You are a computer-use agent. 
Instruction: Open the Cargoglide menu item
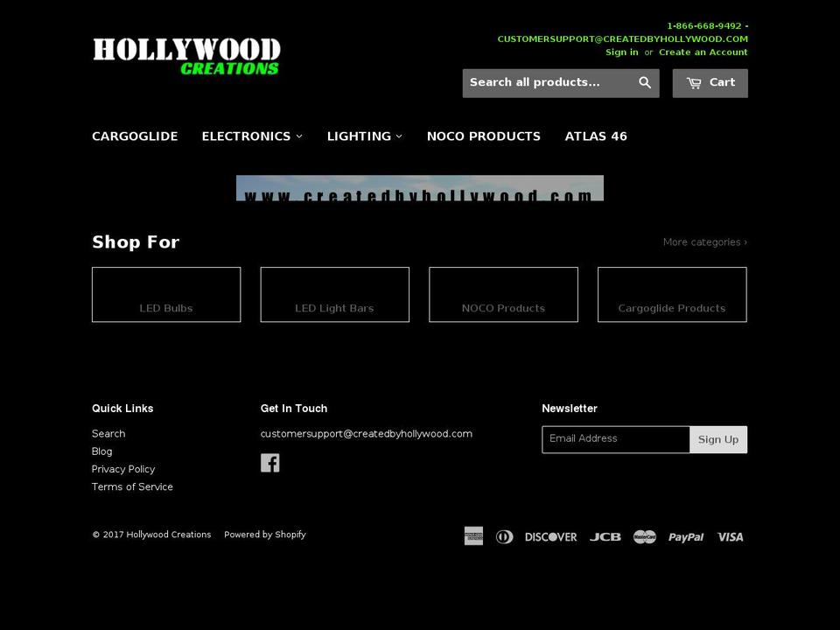pos(135,136)
